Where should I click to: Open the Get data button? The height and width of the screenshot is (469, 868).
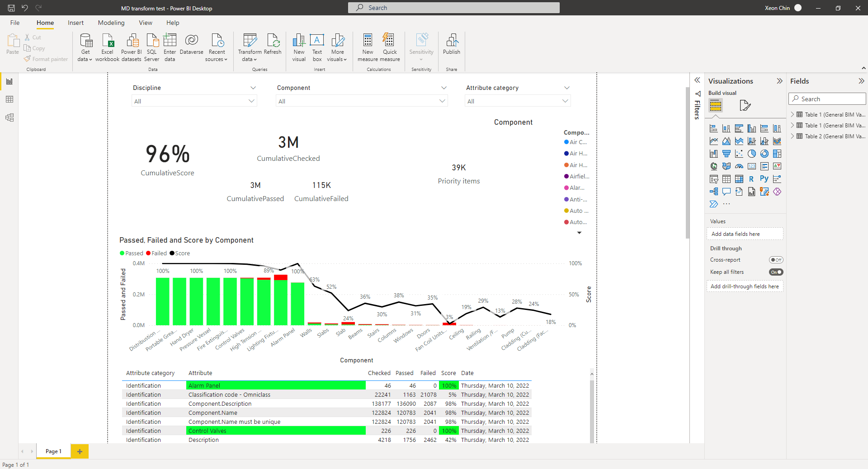coord(85,47)
